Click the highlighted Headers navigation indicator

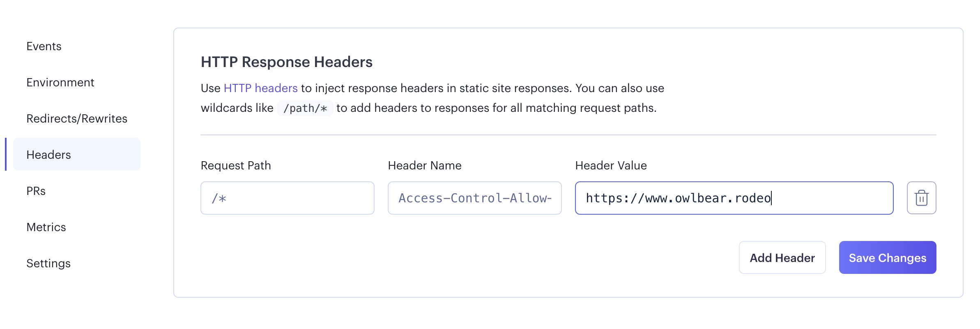[6, 155]
